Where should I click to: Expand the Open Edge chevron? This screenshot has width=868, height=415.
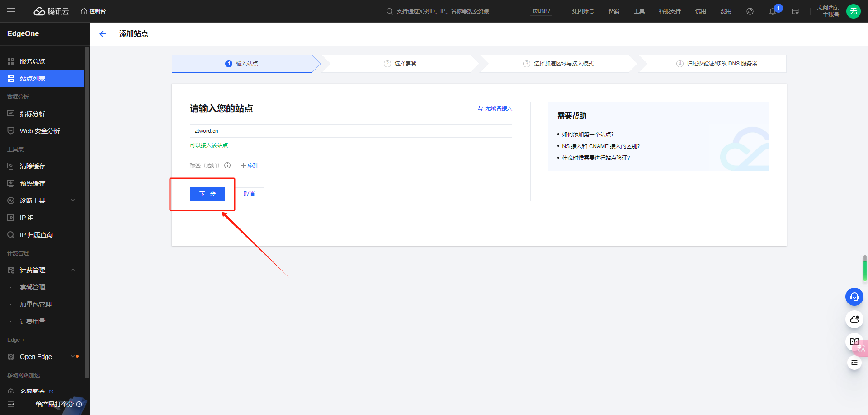tap(73, 356)
